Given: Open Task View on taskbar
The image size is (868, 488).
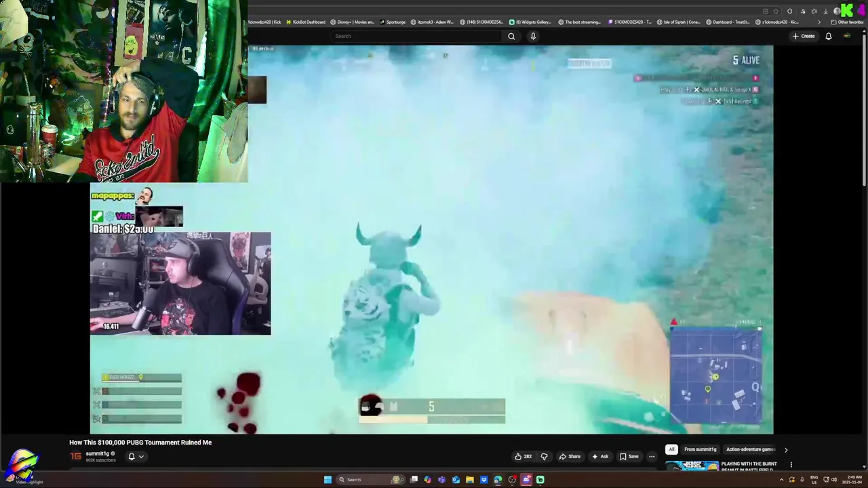Looking at the screenshot, I should (414, 480).
